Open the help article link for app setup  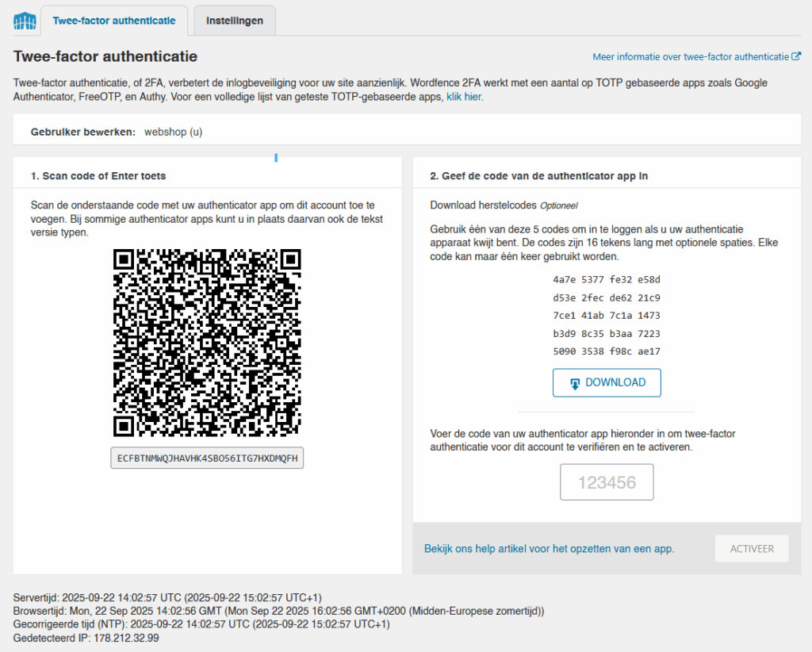point(549,548)
